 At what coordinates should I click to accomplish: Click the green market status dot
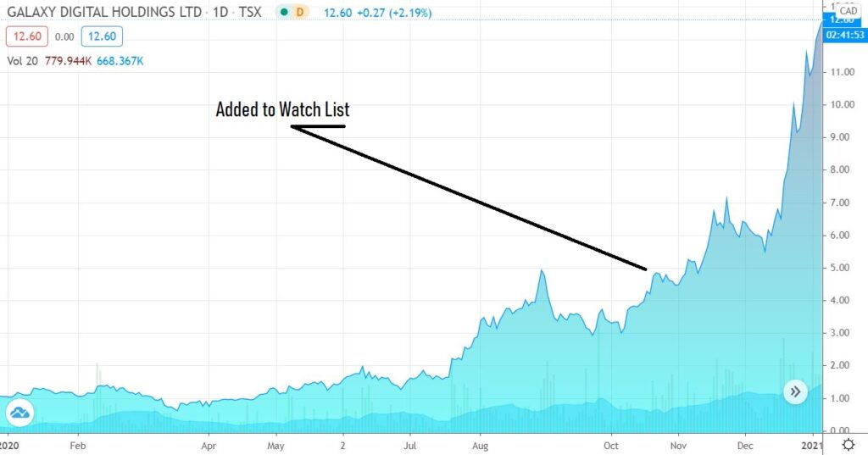(284, 12)
